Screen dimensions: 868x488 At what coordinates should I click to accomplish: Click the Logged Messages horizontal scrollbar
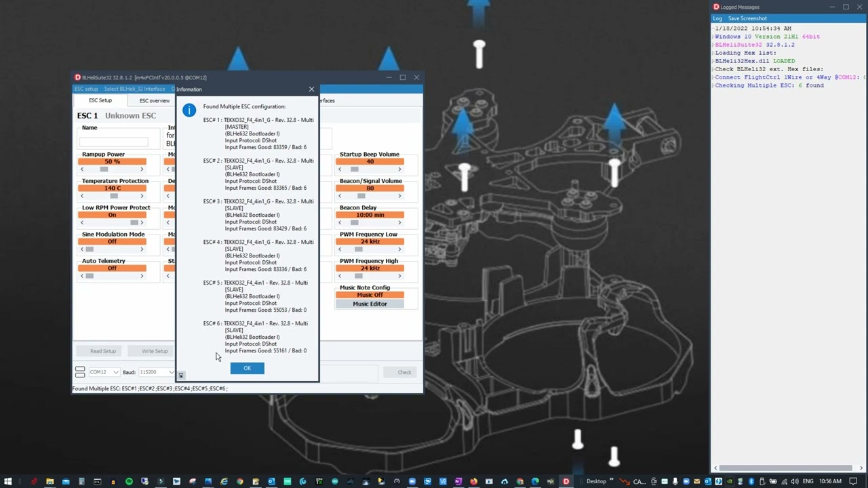785,468
